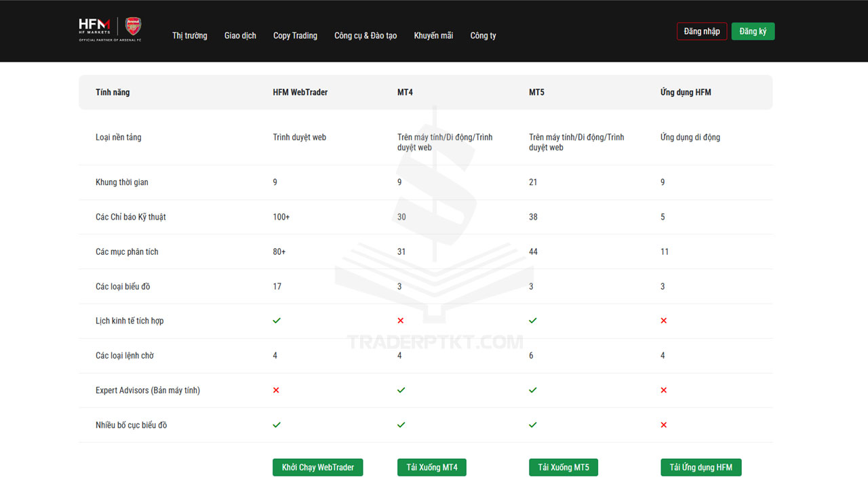
Task: Open the Copy Trading menu
Action: click(x=295, y=35)
